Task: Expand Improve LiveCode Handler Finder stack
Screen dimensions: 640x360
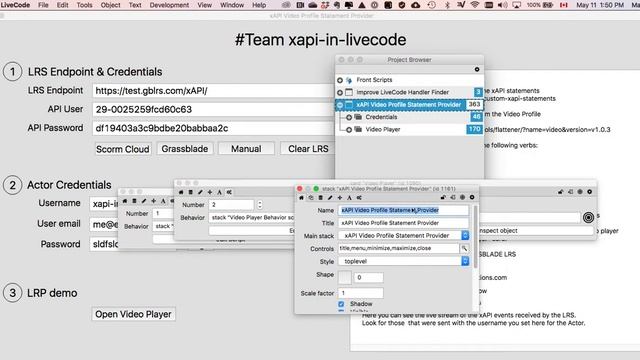Action: pyautogui.click(x=340, y=93)
